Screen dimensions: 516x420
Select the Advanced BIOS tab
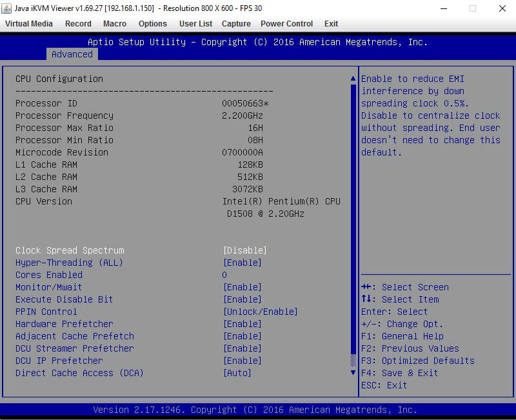[x=72, y=54]
